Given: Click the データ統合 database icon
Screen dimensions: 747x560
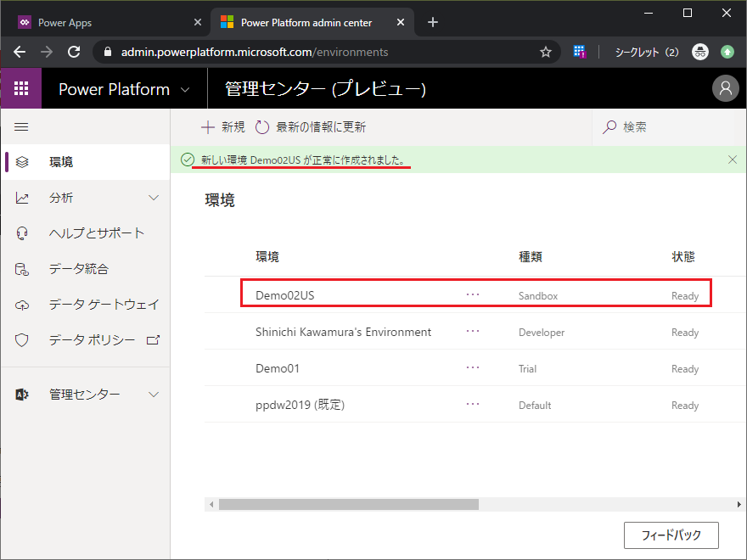Looking at the screenshot, I should point(22,269).
